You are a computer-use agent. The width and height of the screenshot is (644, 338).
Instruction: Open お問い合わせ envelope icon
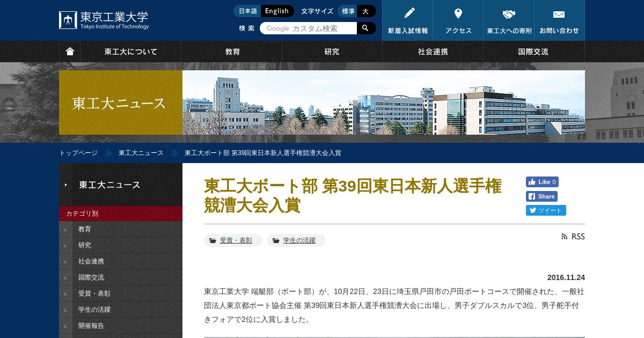pos(559,20)
